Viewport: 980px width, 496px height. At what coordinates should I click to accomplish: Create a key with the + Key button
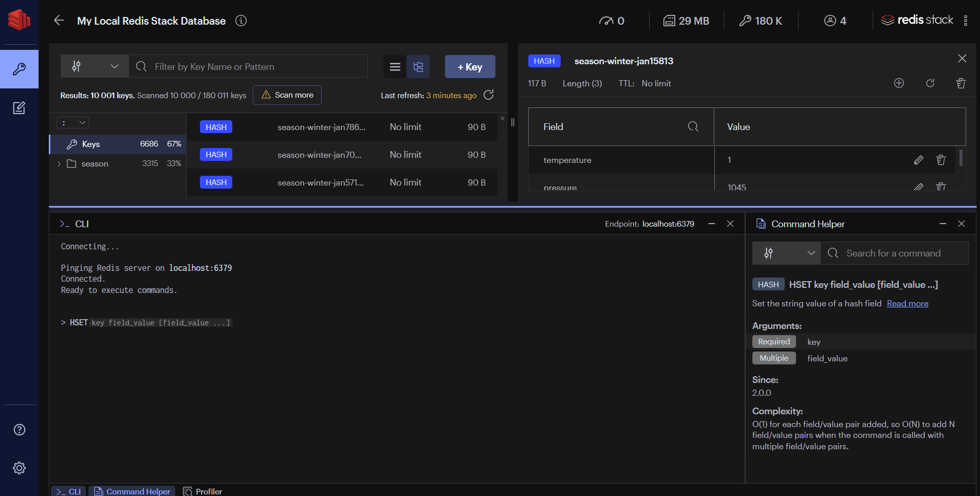[469, 66]
